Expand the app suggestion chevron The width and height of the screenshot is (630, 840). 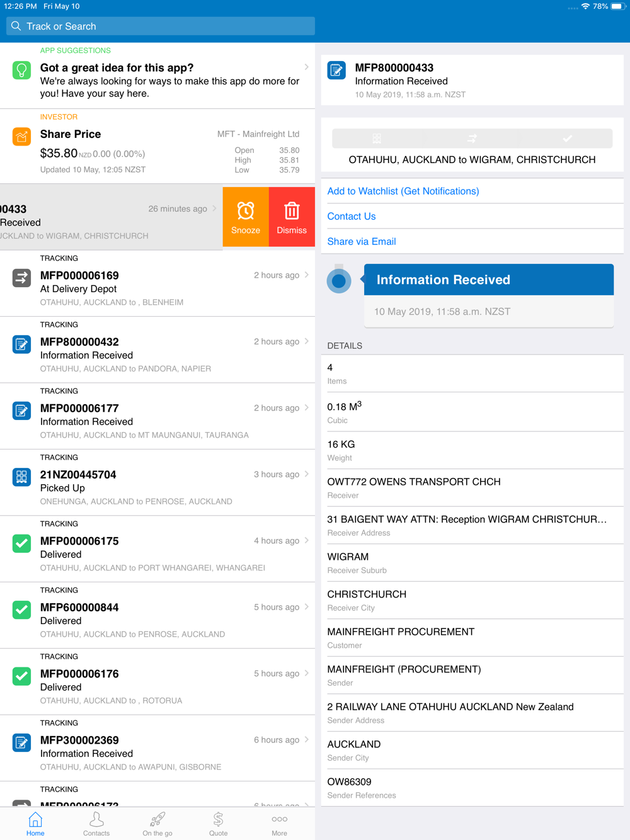306,67
